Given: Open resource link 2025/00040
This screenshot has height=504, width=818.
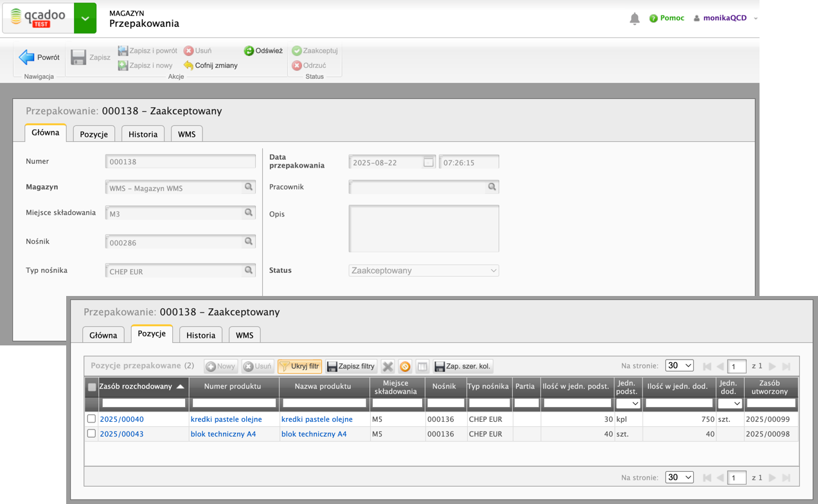Looking at the screenshot, I should point(121,419).
